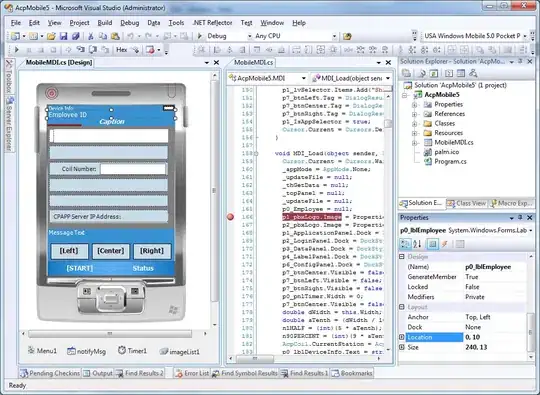Open the Any CPU platform dropdown
Image resolution: width=540 pixels, height=395 pixels.
click(x=334, y=36)
